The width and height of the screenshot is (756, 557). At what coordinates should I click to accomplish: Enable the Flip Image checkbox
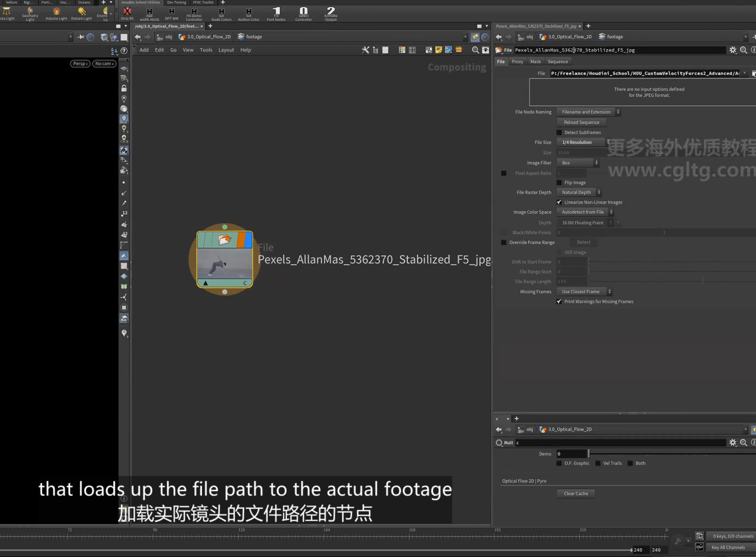[559, 183]
